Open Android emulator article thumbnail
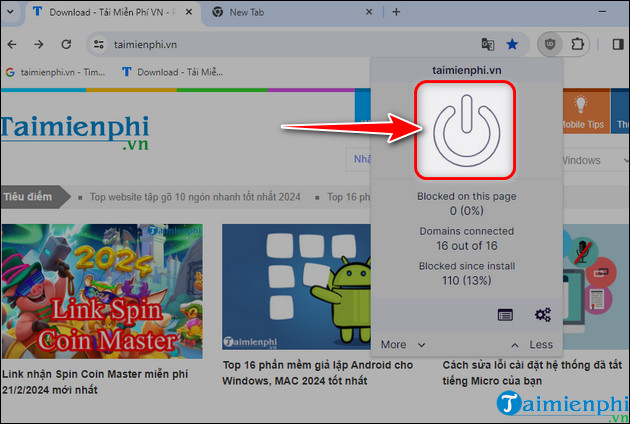Image resolution: width=630 pixels, height=424 pixels. (x=297, y=287)
